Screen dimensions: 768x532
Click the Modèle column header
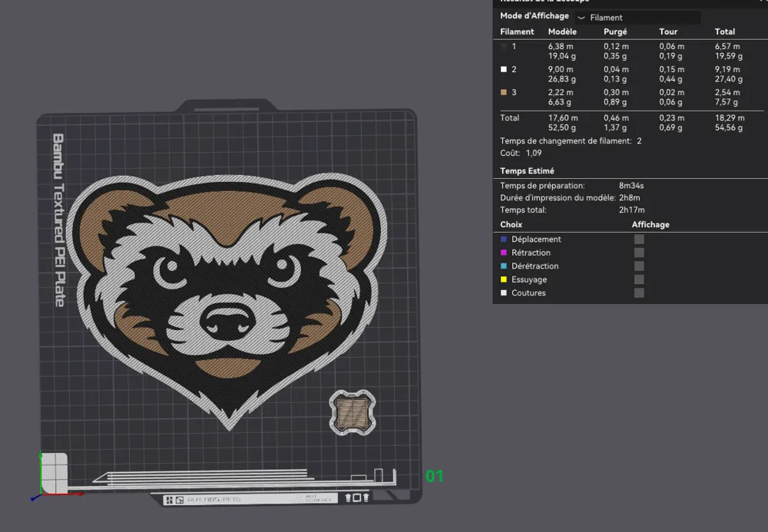(x=562, y=31)
